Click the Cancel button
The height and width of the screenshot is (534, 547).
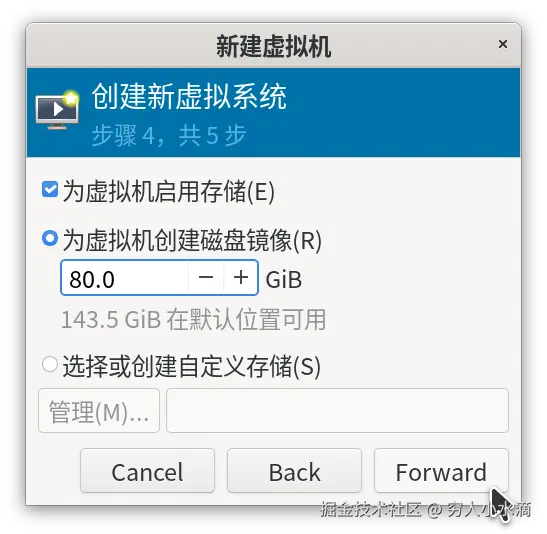147,471
